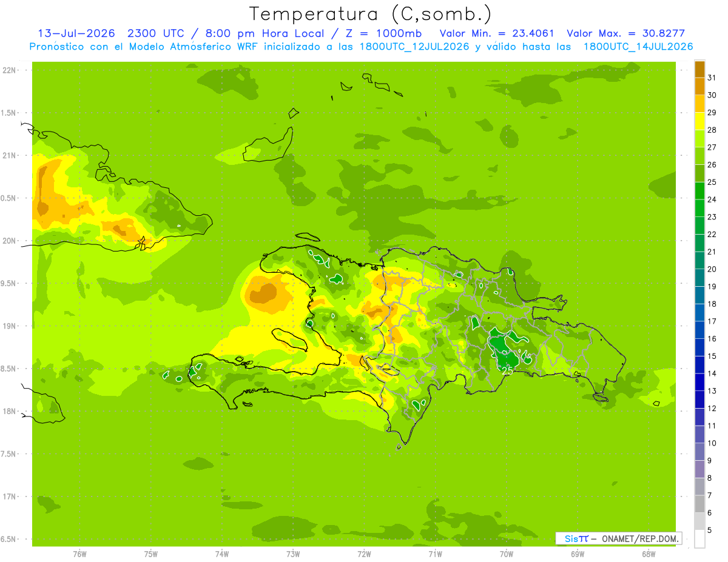Click the "18N" latitude label
The height and width of the screenshot is (562, 728).
coord(8,411)
